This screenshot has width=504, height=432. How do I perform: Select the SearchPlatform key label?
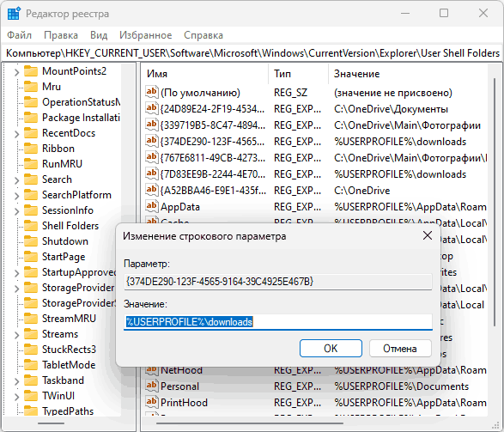pos(76,195)
